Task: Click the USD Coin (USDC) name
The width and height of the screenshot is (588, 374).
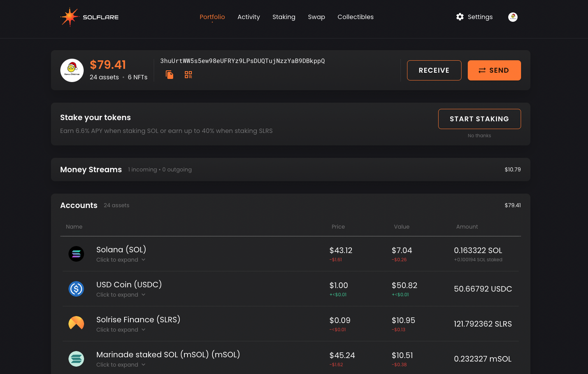Action: click(129, 285)
